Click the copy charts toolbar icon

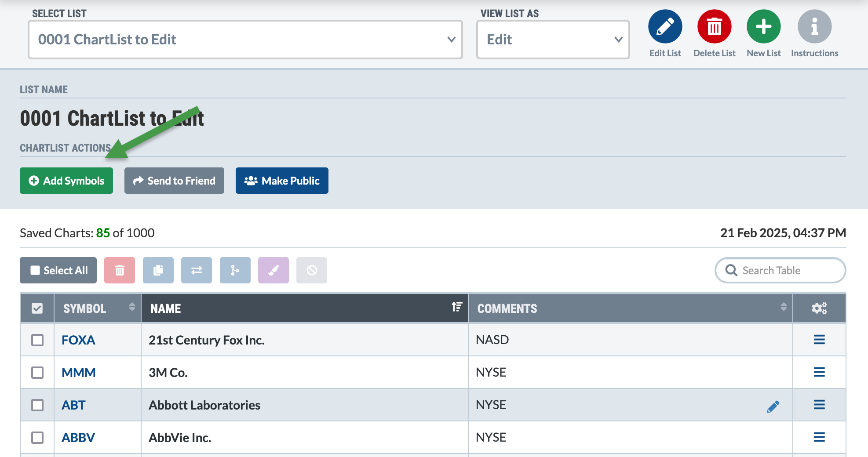point(158,270)
